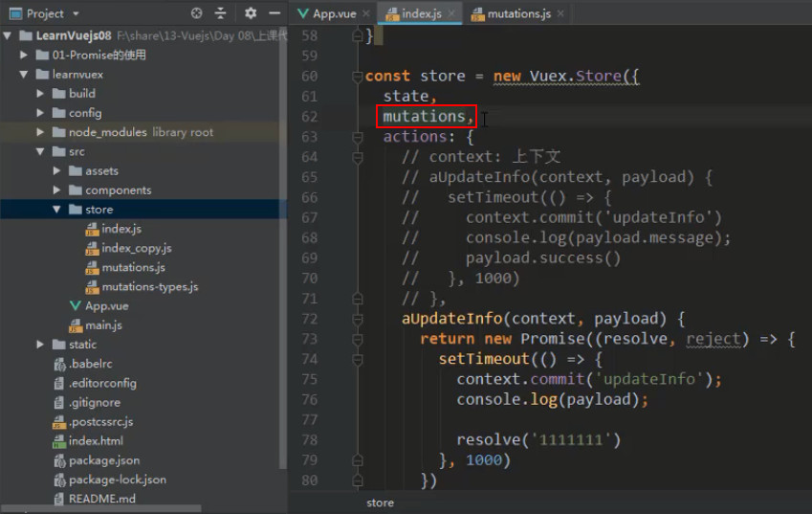Select the static folder
This screenshot has height=514, width=812.
pos(82,344)
